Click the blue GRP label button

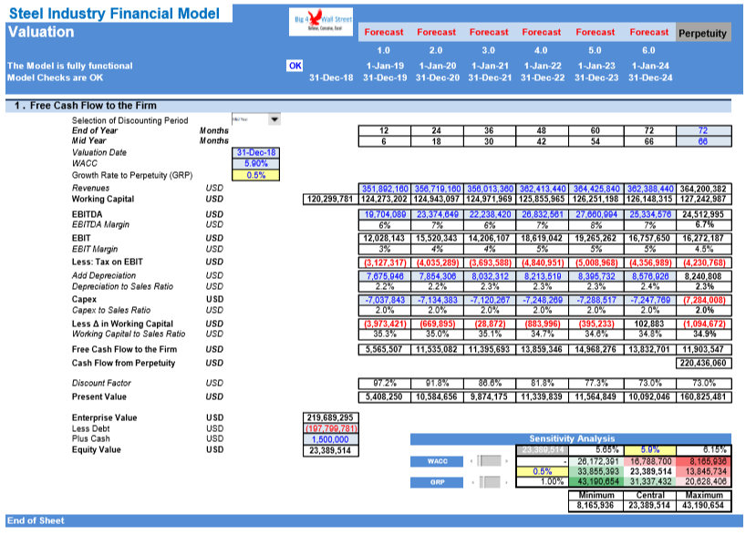pyautogui.click(x=437, y=482)
